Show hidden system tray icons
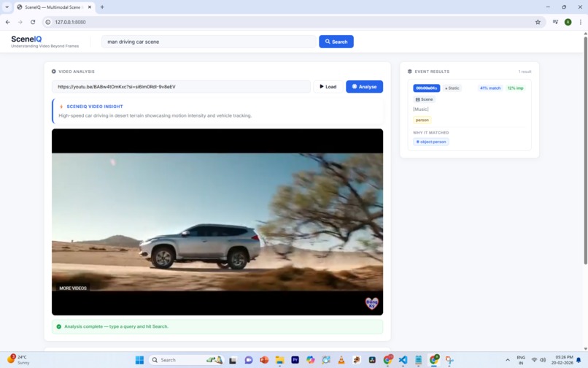Image resolution: width=588 pixels, height=368 pixels. [x=507, y=360]
